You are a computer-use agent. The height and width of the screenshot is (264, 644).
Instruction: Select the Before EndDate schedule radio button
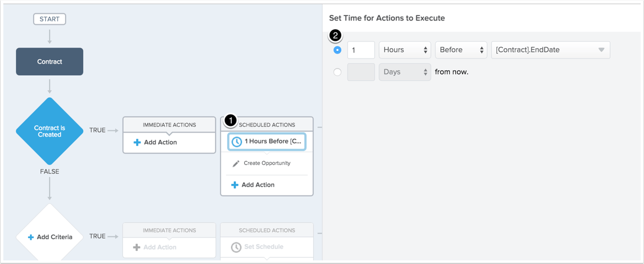[337, 50]
